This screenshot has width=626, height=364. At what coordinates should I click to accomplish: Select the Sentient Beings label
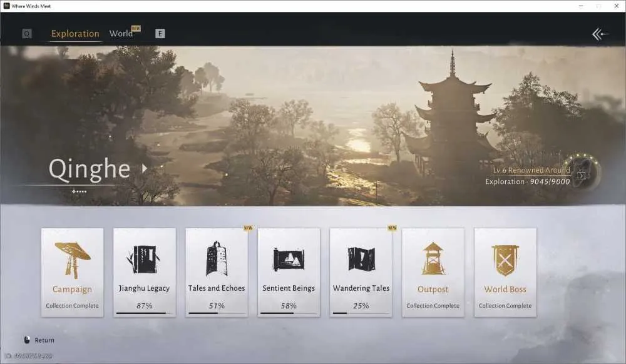[x=289, y=288]
